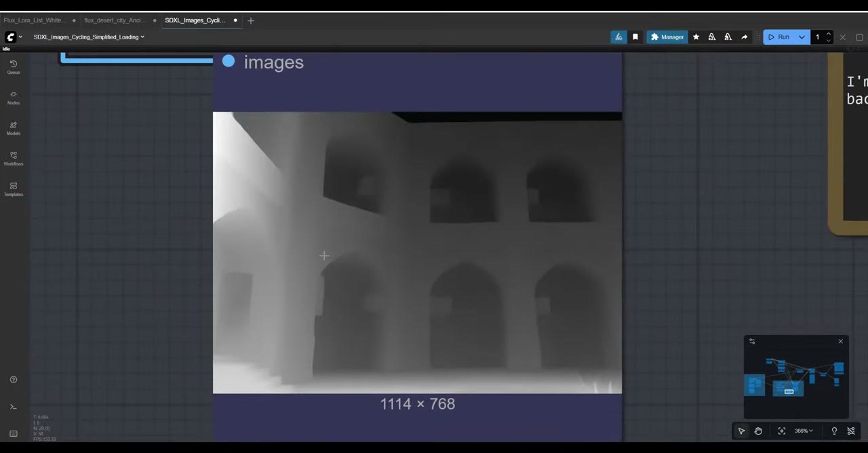Add a new workflow tab
This screenshot has width=868, height=453.
251,20
